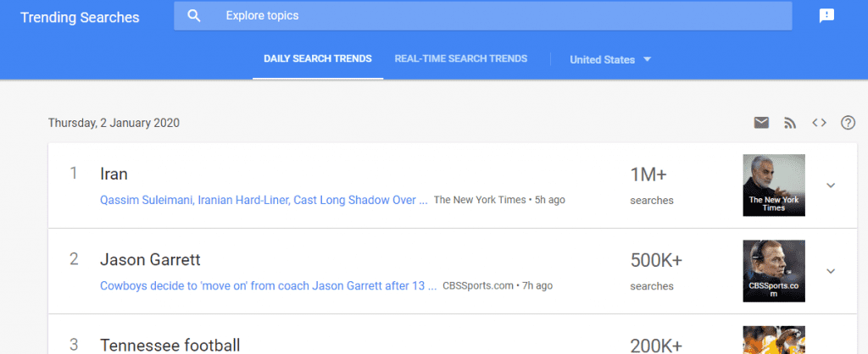This screenshot has height=354, width=868.
Task: Switch to Real-Time Search Trends tab
Action: [460, 59]
